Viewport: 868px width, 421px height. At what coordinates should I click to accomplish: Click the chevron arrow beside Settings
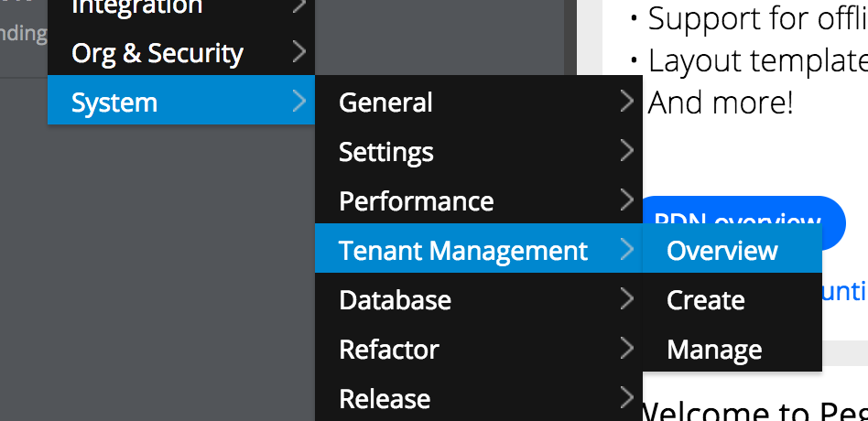pyautogui.click(x=626, y=150)
